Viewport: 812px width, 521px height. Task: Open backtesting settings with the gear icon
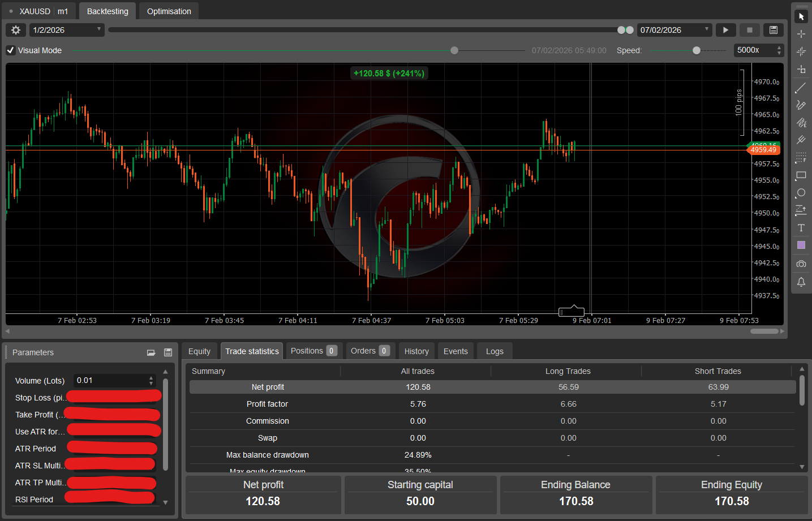coord(15,30)
